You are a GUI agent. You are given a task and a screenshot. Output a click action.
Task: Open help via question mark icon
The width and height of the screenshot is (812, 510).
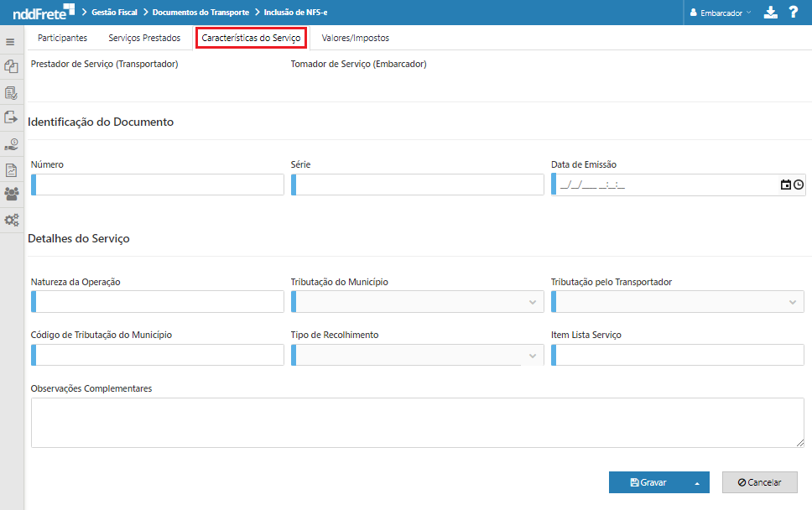point(793,13)
